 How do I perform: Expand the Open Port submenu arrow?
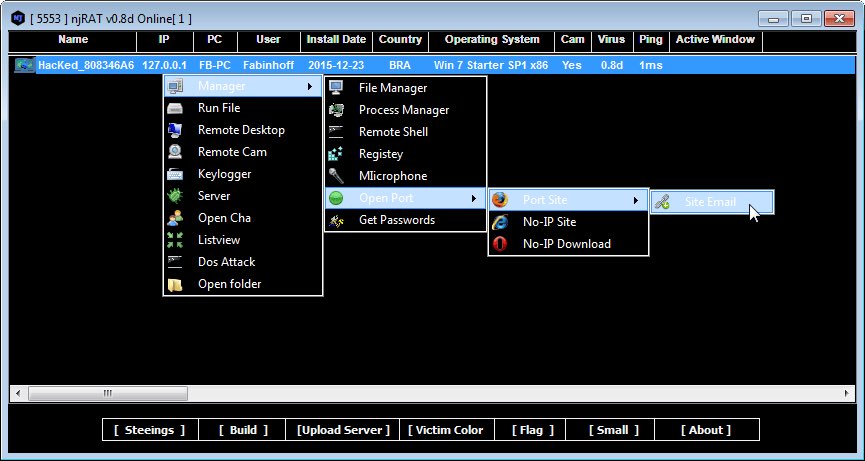[473, 198]
